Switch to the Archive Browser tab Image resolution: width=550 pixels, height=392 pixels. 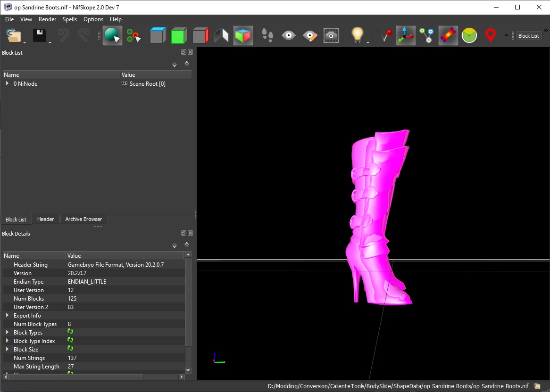pyautogui.click(x=83, y=219)
